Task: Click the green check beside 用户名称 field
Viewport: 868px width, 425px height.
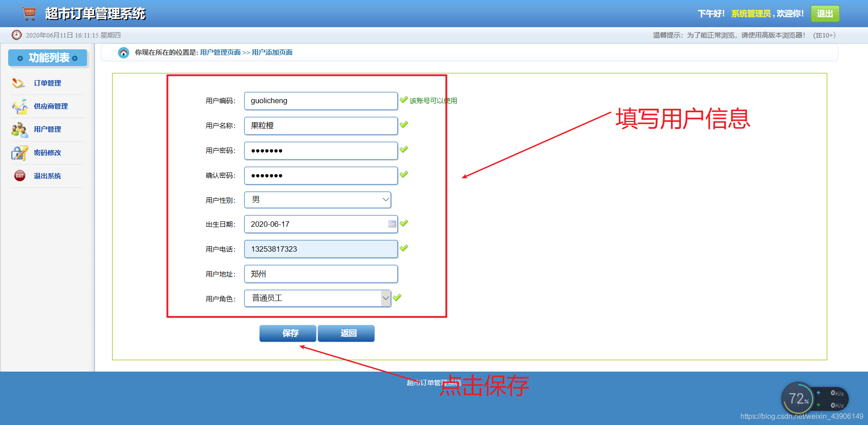Action: (404, 124)
